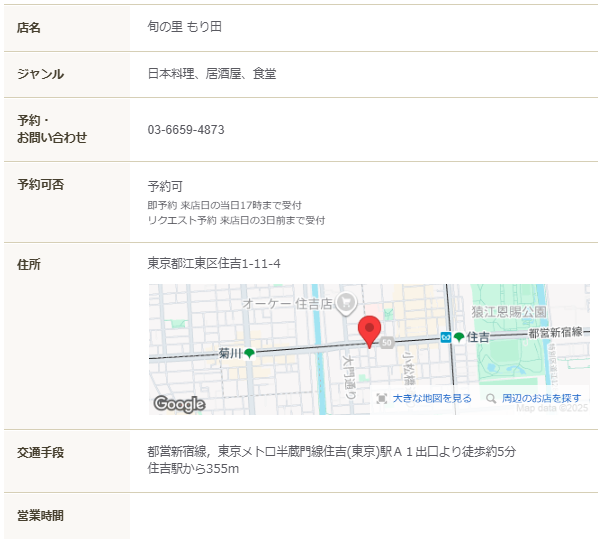Select the 菊川 station green marker
The width and height of the screenshot is (614, 539).
coord(249,353)
